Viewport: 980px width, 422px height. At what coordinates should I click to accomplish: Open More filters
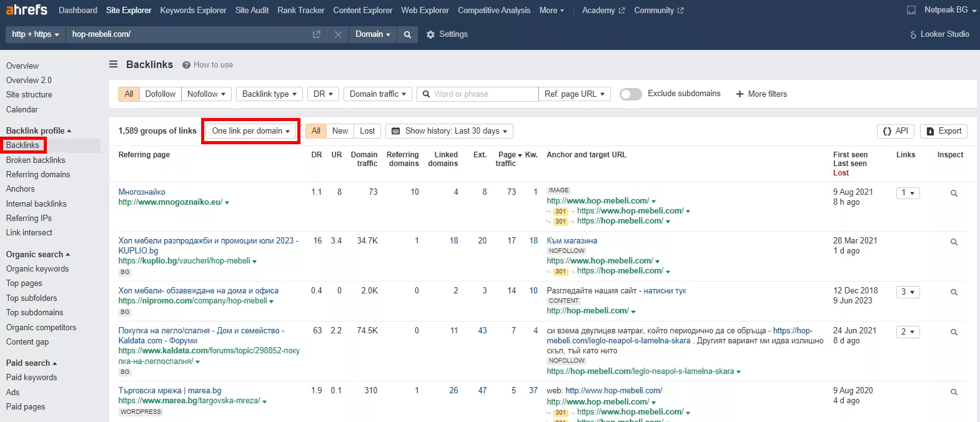[761, 94]
